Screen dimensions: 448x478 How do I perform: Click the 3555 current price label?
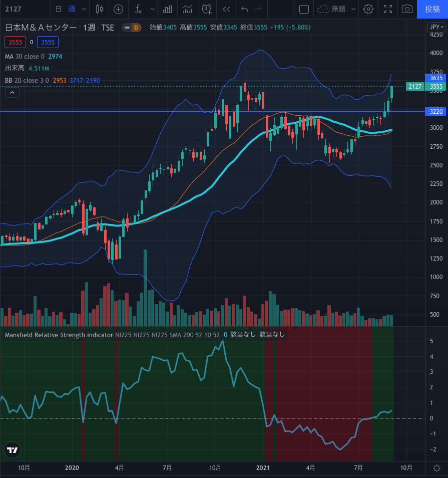point(436,87)
